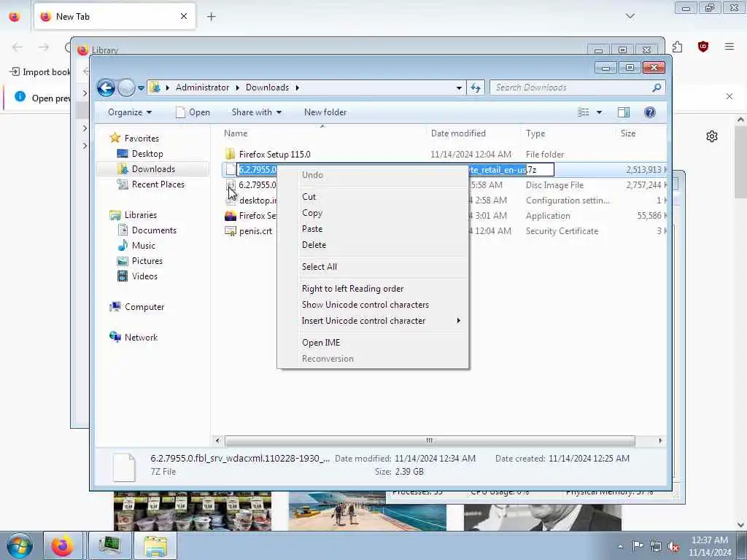Expand the Share with dropdown
747x560 pixels.
tap(256, 112)
